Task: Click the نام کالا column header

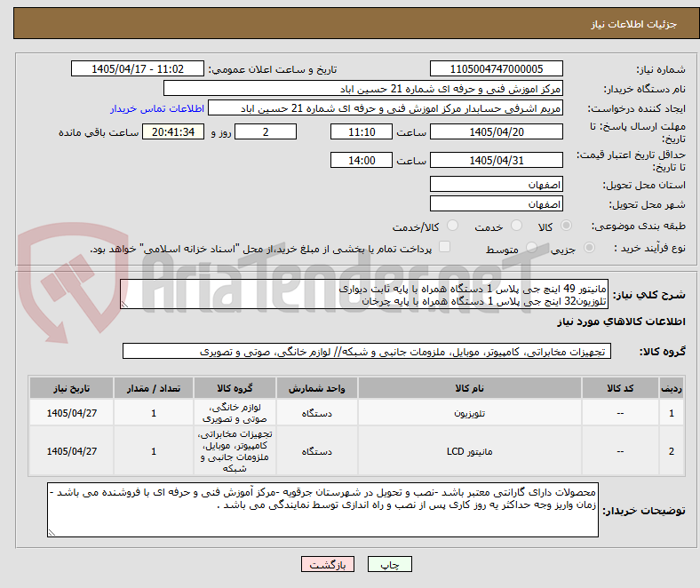Action: [x=469, y=388]
